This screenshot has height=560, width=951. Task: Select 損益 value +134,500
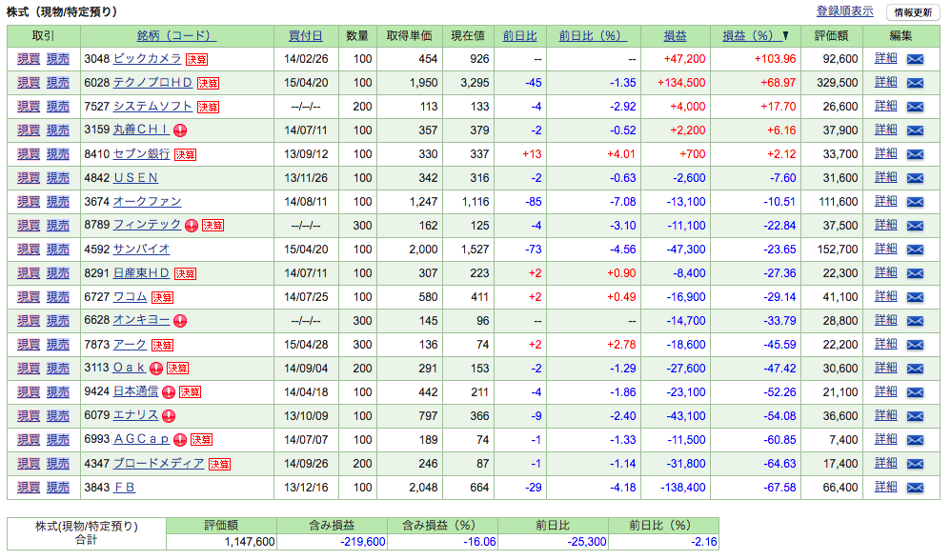tap(681, 83)
